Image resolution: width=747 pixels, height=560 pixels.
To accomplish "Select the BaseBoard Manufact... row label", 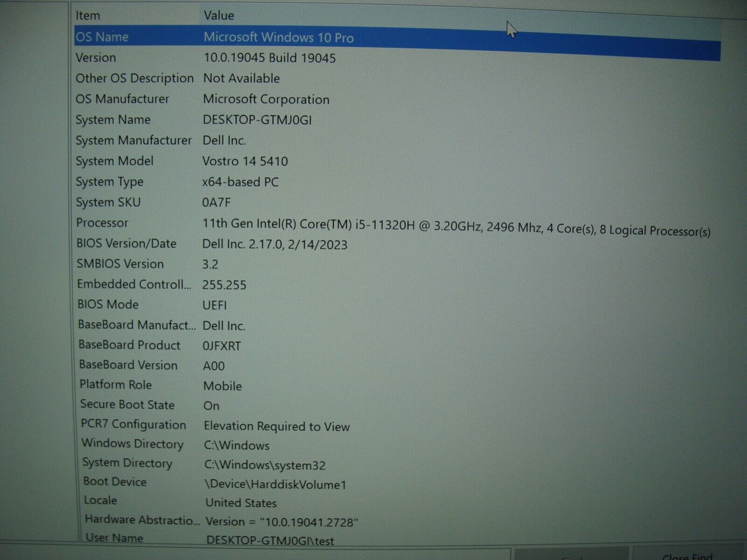I will 137,325.
